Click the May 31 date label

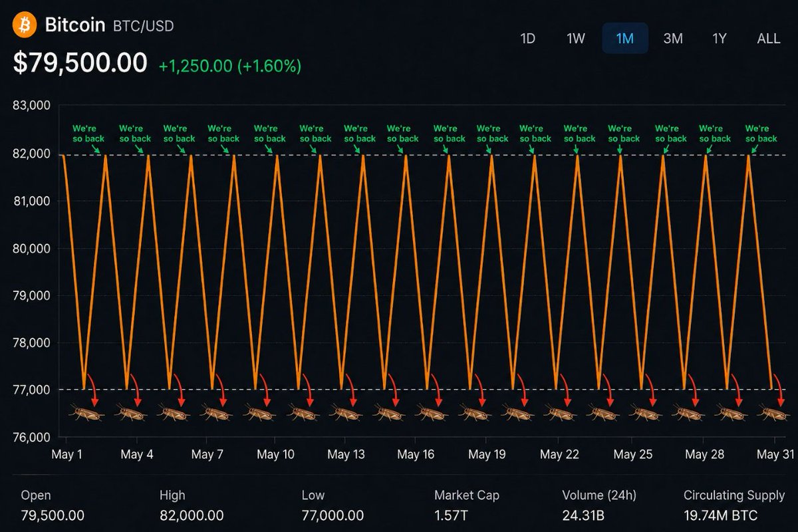click(x=775, y=455)
